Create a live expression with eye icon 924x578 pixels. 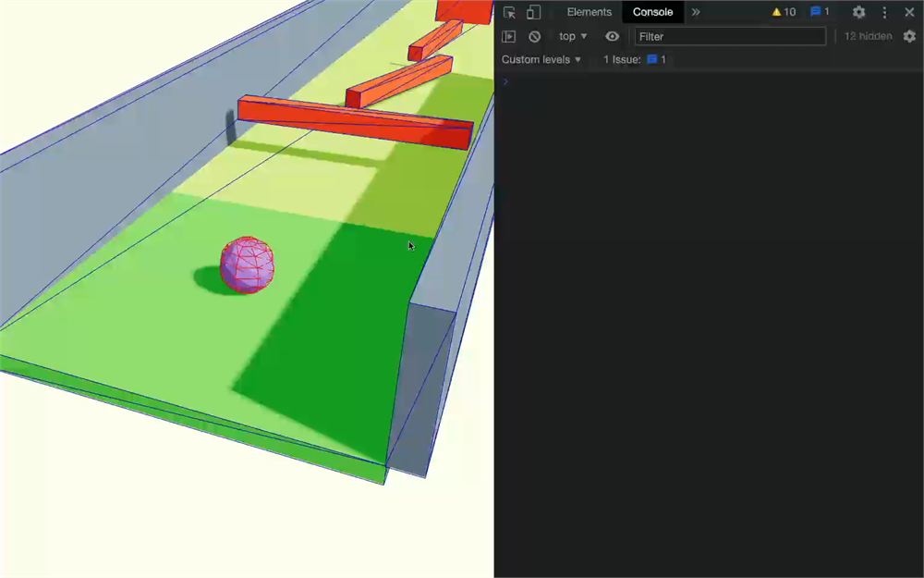point(613,37)
